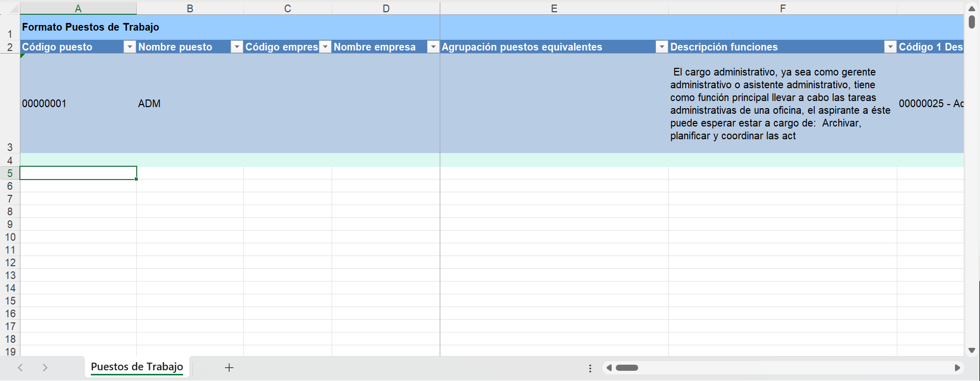The width and height of the screenshot is (980, 381).
Task: Click the three-dot sheet tab options handle
Action: click(590, 368)
